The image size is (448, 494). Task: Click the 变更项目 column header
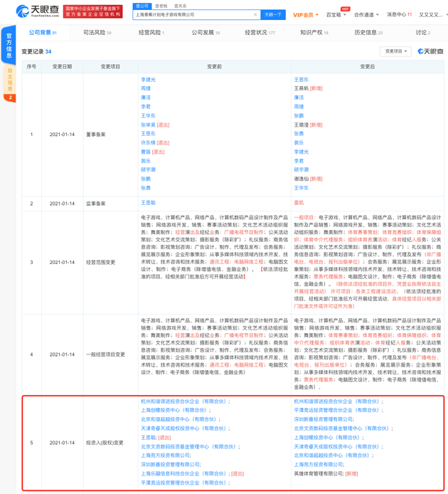pos(110,66)
